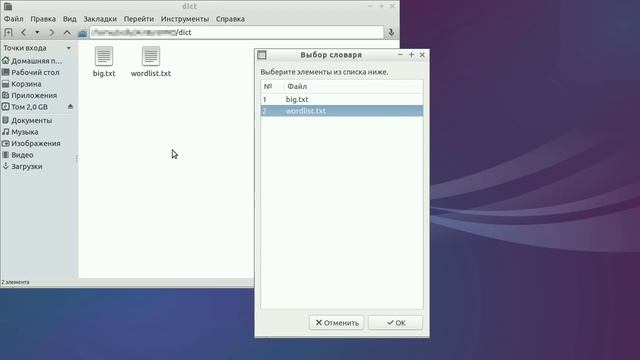Open the Инструменты menu
This screenshot has width=640, height=360.
coord(184,19)
